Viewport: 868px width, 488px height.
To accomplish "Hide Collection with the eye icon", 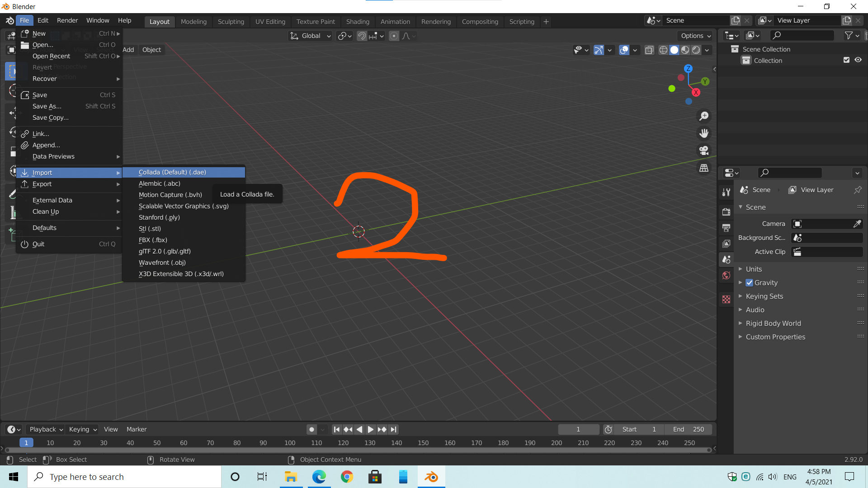I will [858, 60].
